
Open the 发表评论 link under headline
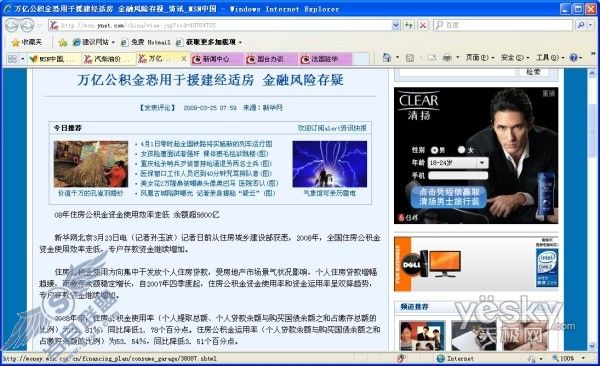coord(157,108)
